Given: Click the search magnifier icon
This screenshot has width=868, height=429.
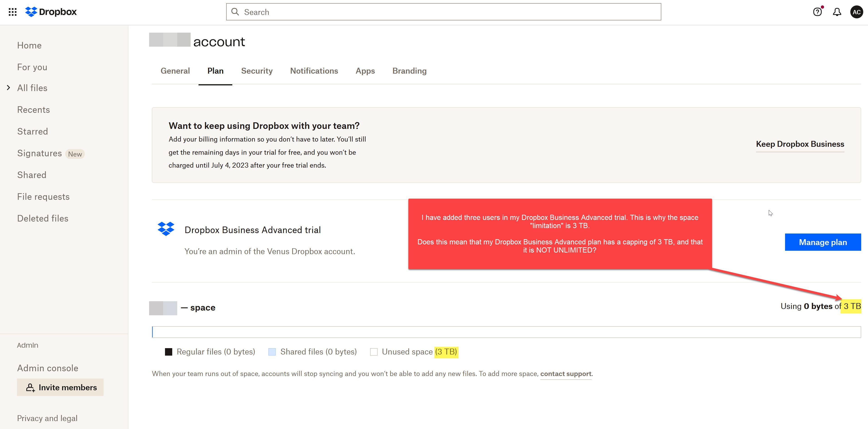Looking at the screenshot, I should [235, 12].
